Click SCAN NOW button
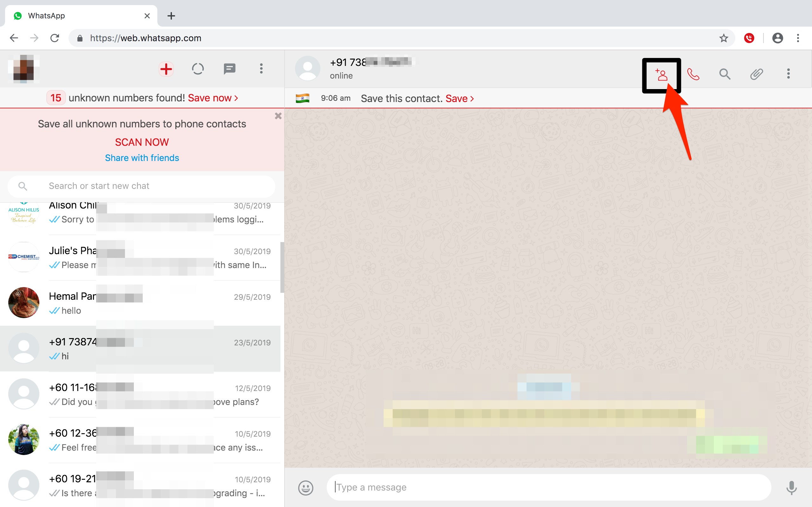 [142, 142]
